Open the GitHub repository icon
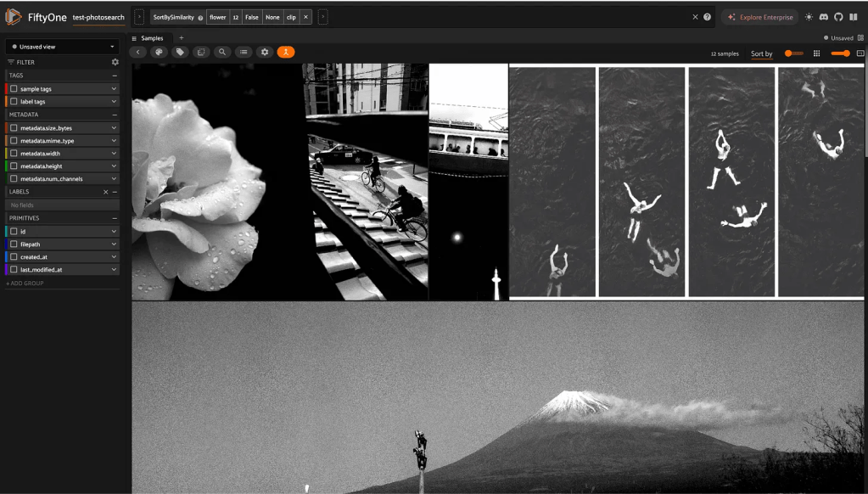The image size is (868, 494). (838, 17)
